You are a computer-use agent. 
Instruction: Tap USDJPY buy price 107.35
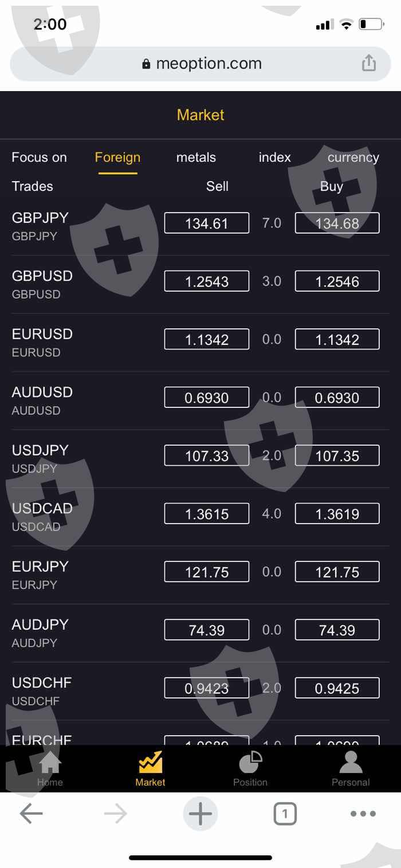(337, 455)
